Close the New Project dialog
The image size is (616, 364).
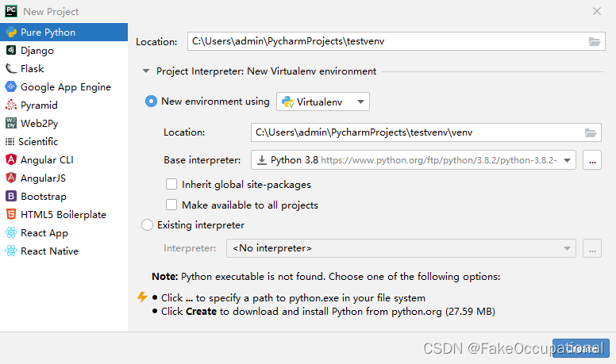coord(597,11)
